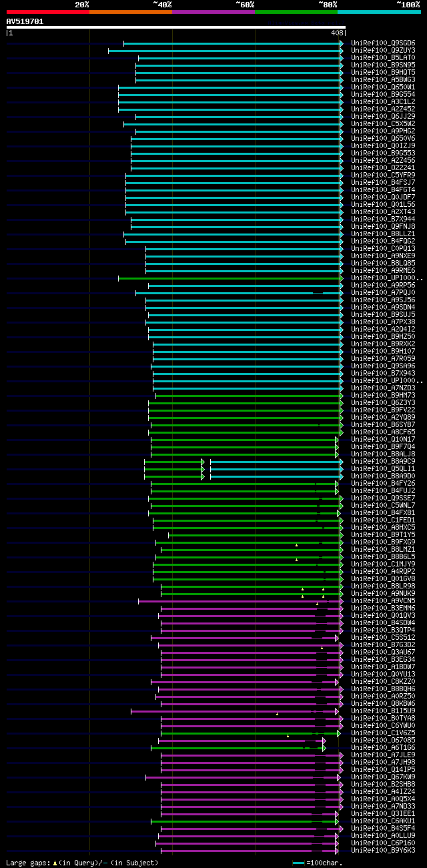Viewport: 427px width, 868px height.
Task: Click the UniRef100_A9RME6 label
Action: pyautogui.click(x=383, y=271)
